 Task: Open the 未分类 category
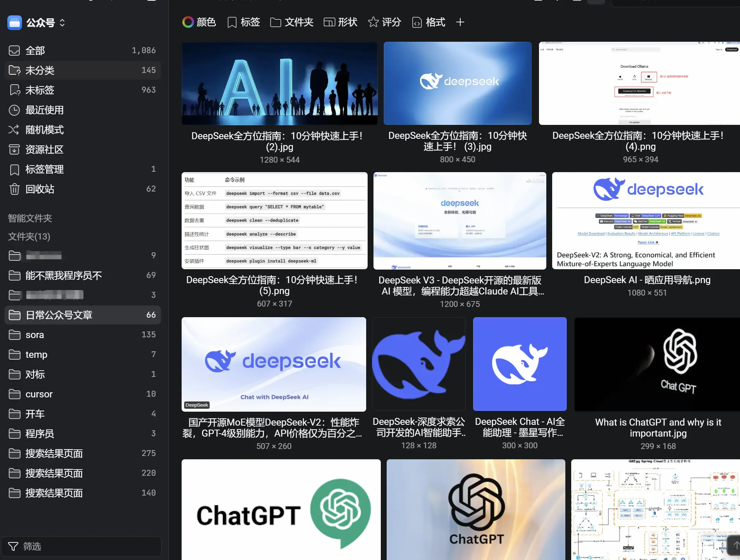82,70
